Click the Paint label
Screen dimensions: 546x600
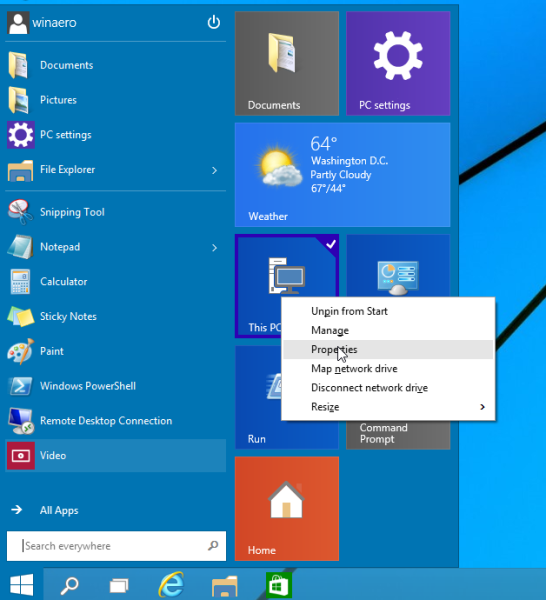pyautogui.click(x=52, y=351)
